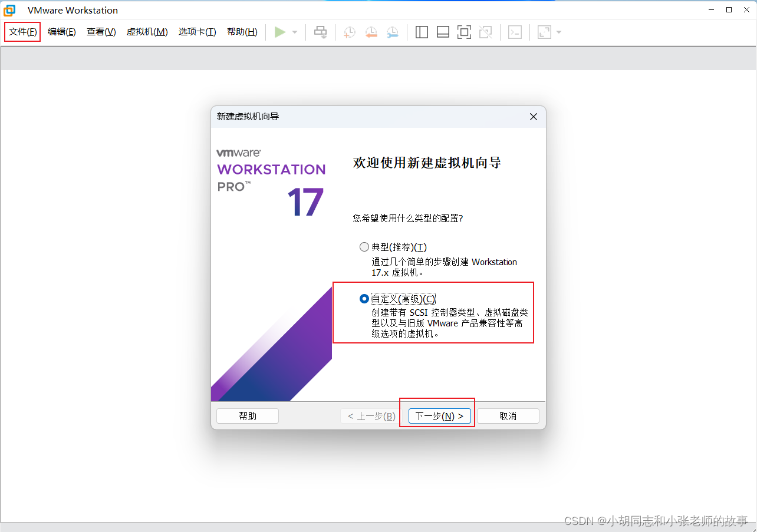Toggle the library sidebar view icon
The image size is (757, 532).
pos(422,32)
